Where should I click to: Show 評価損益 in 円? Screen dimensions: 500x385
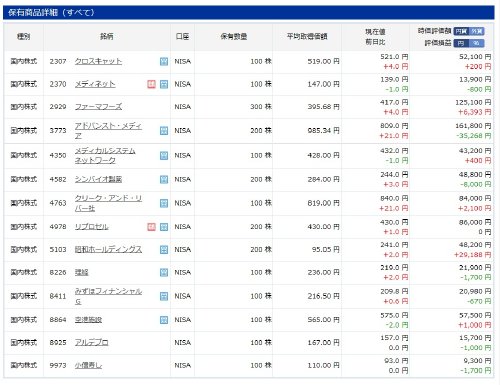pyautogui.click(x=461, y=43)
